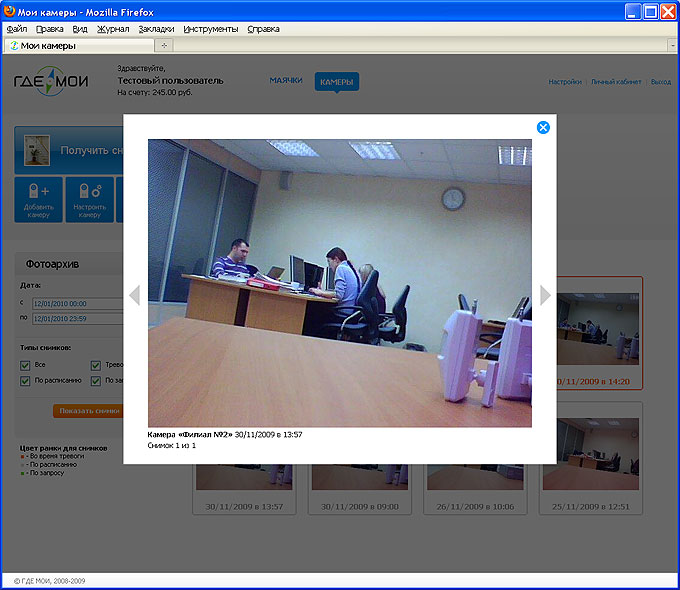This screenshot has height=590, width=680.
Task: Toggle the Тревога snapshot type checkbox
Action: coord(96,365)
